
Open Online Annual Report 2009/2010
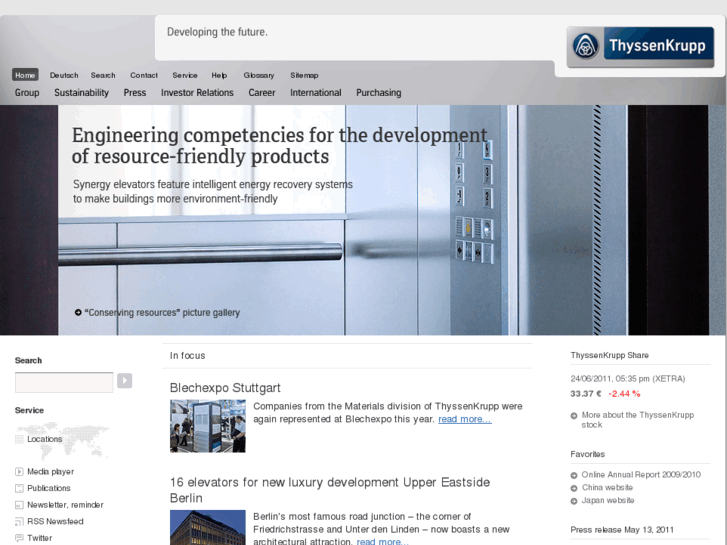[641, 475]
